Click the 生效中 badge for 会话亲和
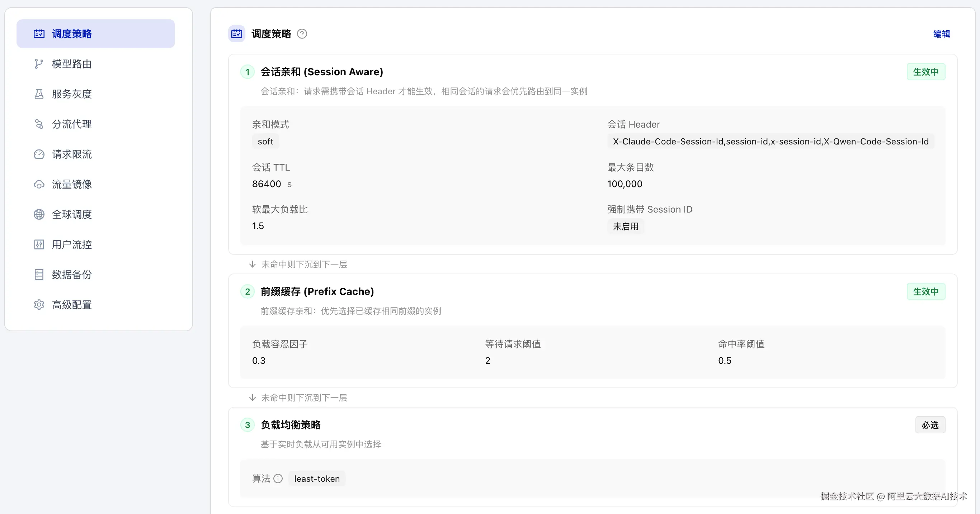Viewport: 980px width, 514px height. [926, 72]
